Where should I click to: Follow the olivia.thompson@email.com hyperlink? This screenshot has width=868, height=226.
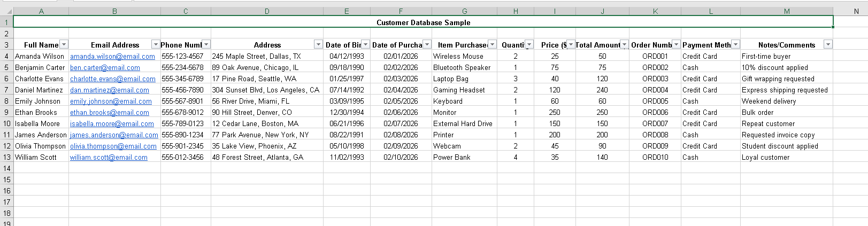coord(113,146)
